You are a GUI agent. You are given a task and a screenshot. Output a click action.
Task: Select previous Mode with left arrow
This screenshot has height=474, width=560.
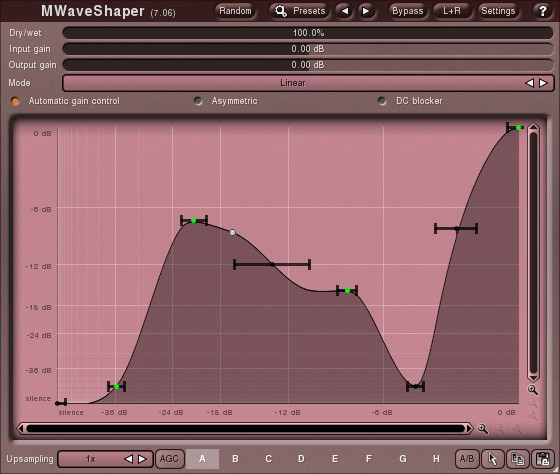[x=529, y=83]
